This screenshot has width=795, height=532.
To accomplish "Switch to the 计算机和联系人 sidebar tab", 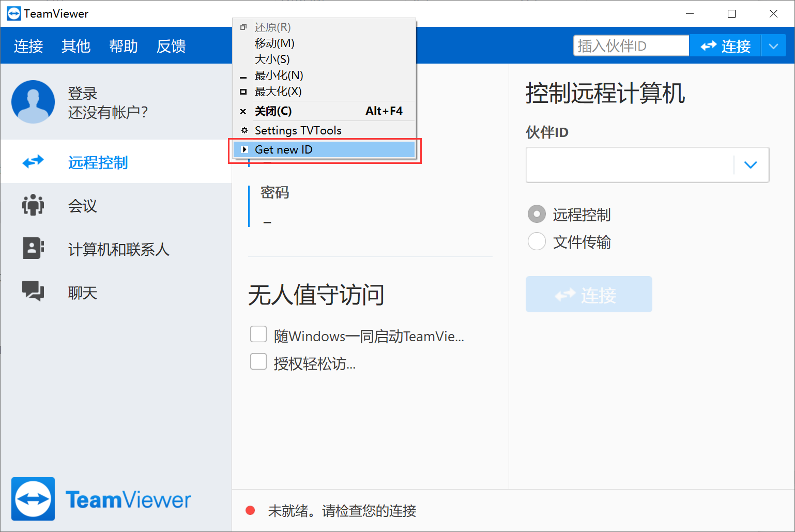I will point(116,249).
